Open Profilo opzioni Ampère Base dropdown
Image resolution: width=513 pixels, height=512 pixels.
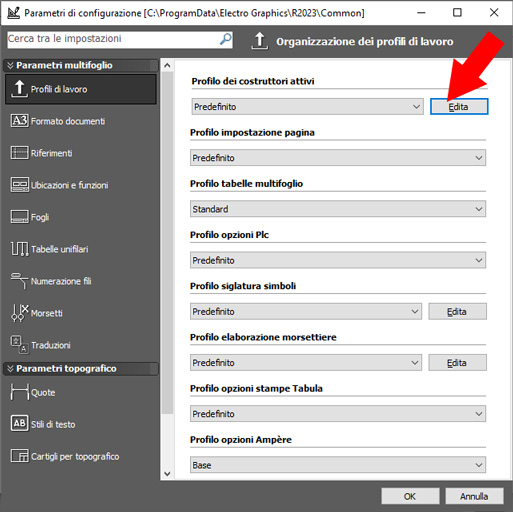point(338,465)
